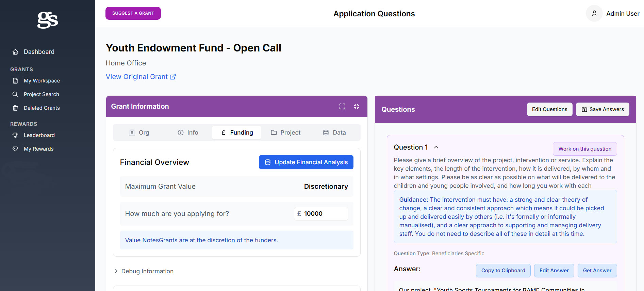This screenshot has width=644, height=291.
Task: Minimize the Grant Information panel
Action: click(x=357, y=106)
